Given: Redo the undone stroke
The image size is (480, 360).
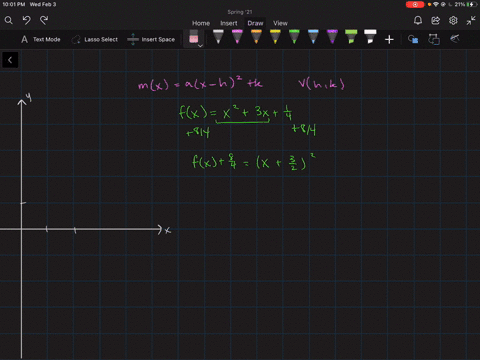Looking at the screenshot, I should pyautogui.click(x=44, y=21).
